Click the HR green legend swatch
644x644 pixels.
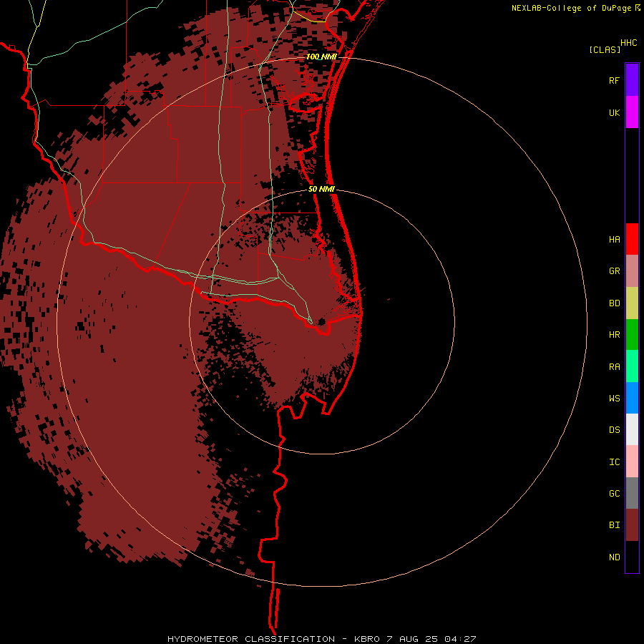pos(632,335)
